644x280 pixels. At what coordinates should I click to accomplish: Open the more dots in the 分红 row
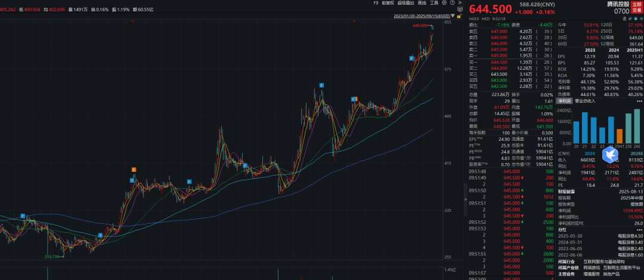coord(639,229)
